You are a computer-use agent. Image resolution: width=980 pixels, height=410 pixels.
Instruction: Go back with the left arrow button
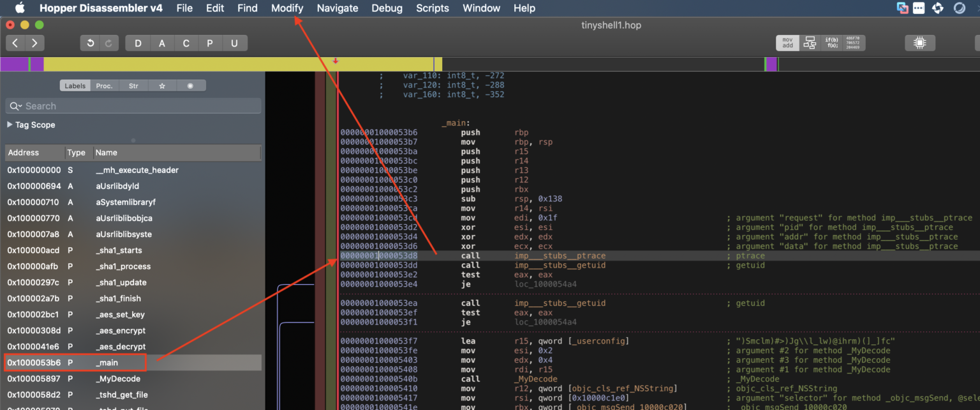(16, 43)
